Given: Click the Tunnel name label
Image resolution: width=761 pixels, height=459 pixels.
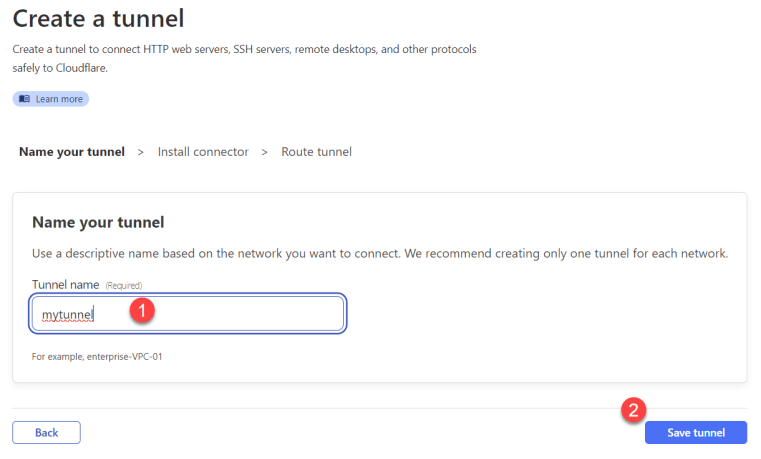Looking at the screenshot, I should pos(66,285).
